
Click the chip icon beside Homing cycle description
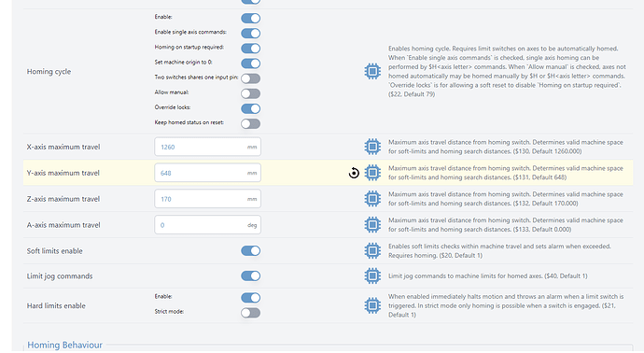point(372,72)
